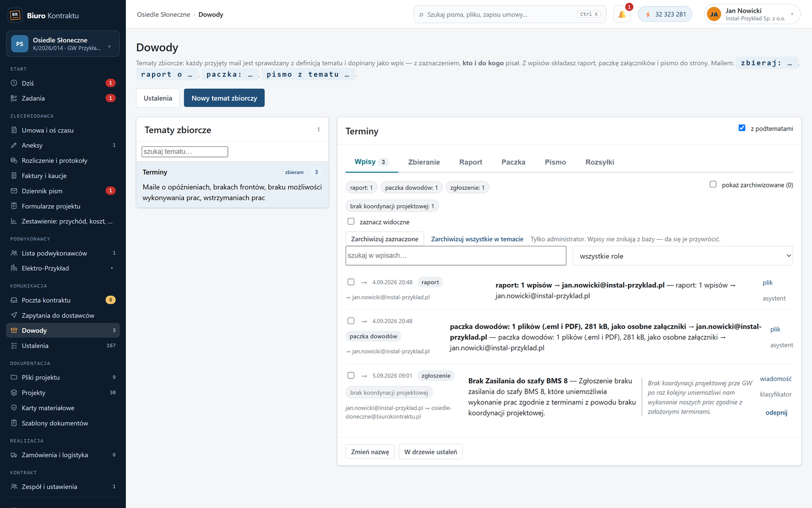Open Poczta kontraktu mail icon
Image resolution: width=812 pixels, height=508 pixels.
pos(14,300)
